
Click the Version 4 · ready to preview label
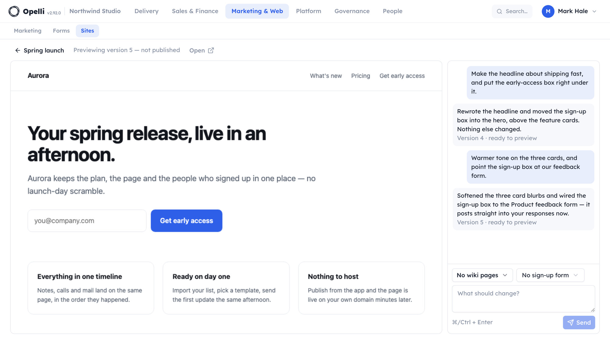(497, 138)
